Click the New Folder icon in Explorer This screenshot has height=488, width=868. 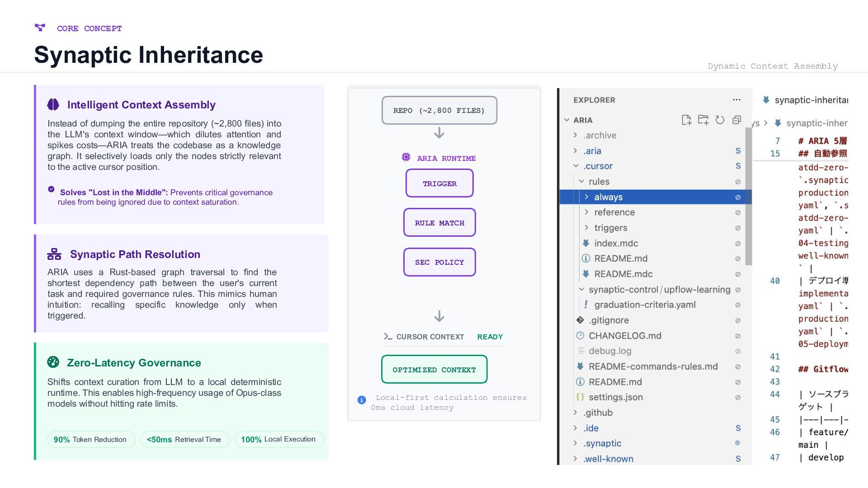click(703, 120)
